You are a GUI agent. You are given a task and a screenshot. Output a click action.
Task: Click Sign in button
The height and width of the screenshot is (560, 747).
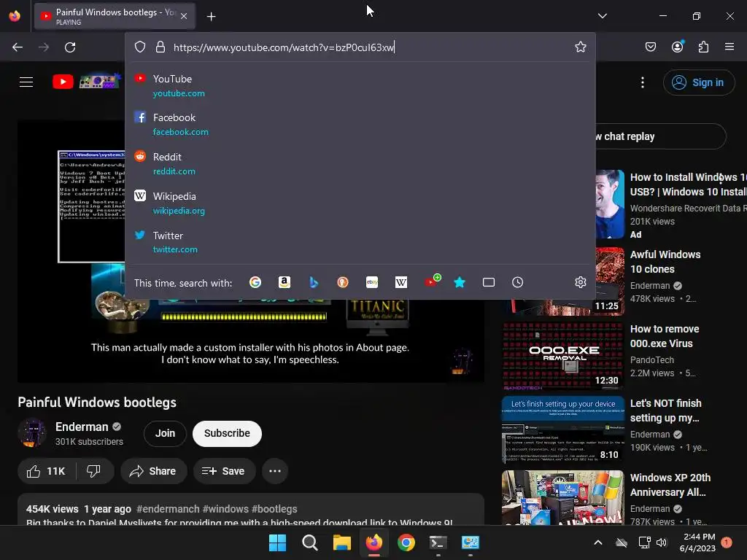click(x=699, y=82)
